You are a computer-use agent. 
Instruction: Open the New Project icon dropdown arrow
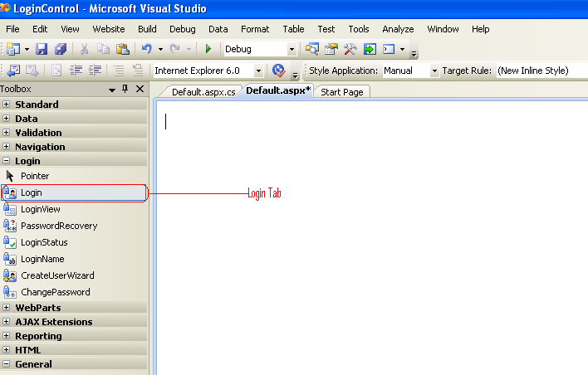pyautogui.click(x=27, y=49)
